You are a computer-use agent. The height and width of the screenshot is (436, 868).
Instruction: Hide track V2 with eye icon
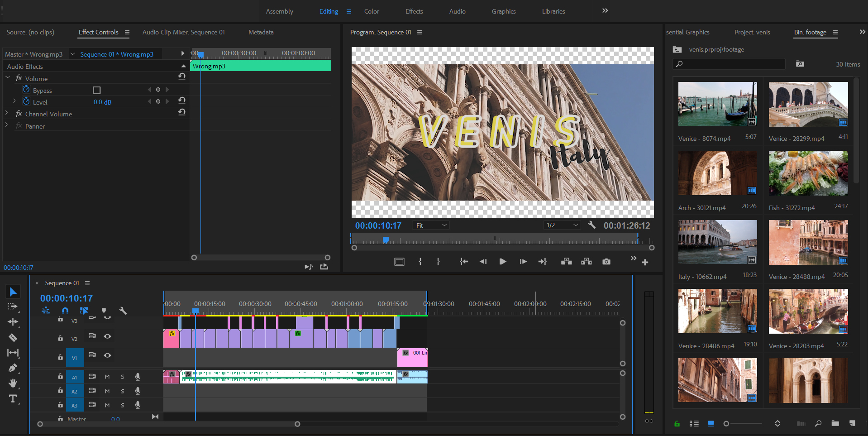[107, 336]
